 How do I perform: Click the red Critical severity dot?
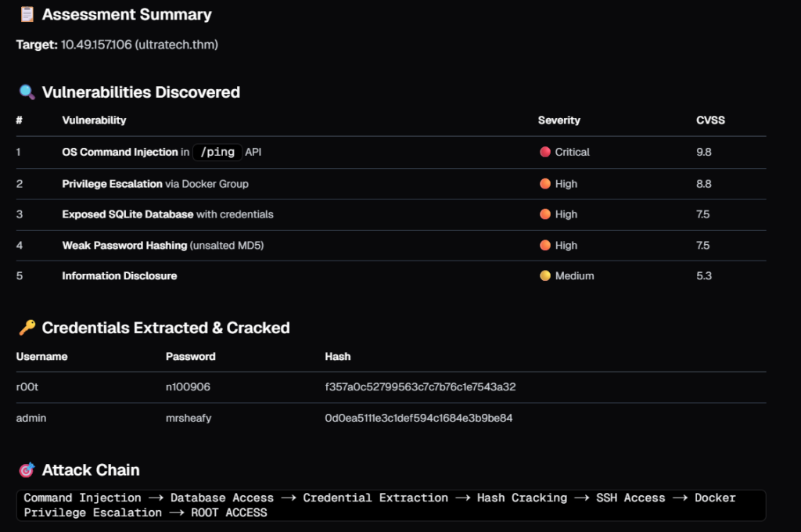[x=545, y=152]
